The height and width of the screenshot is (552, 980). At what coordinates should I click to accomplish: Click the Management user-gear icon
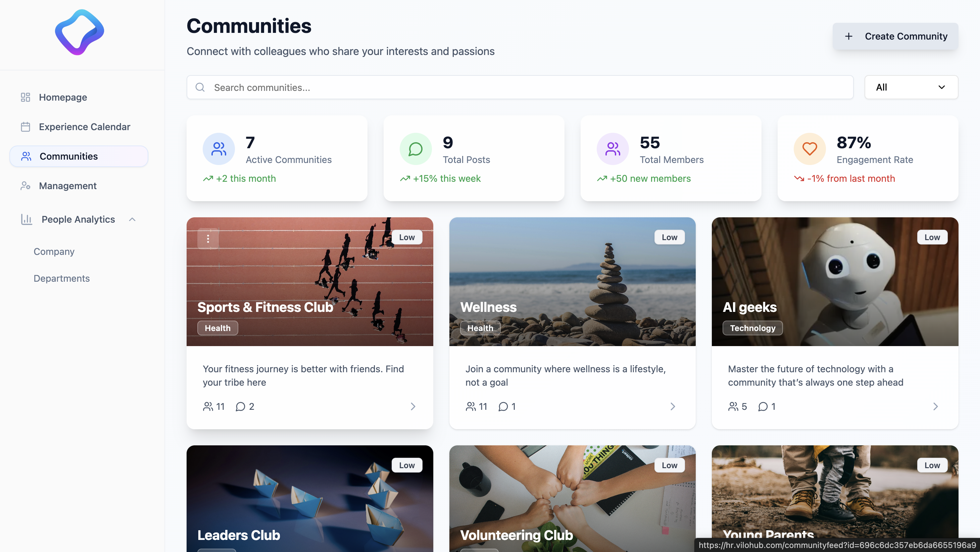(26, 185)
